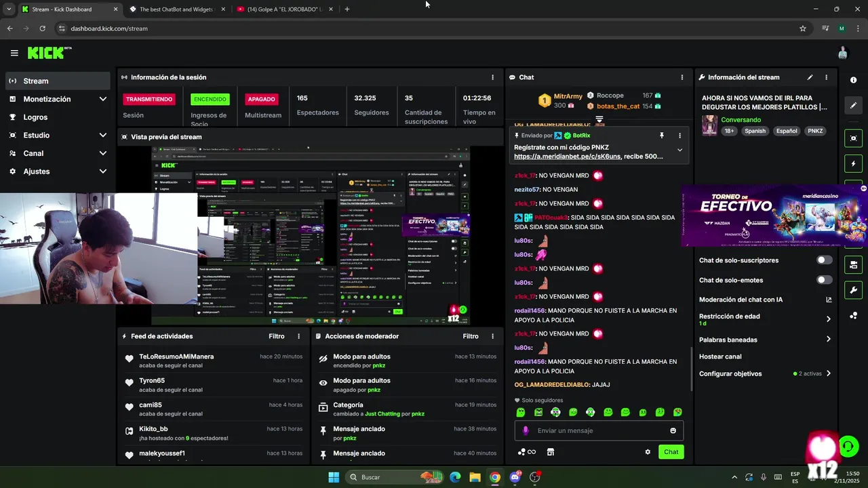Open Feed de actividades options menu
Image resolution: width=868 pixels, height=488 pixels.
(298, 336)
